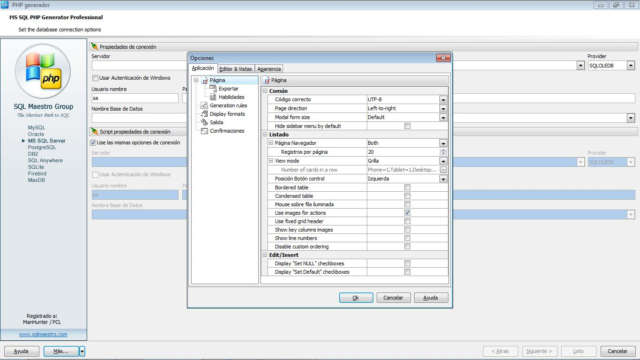The height and width of the screenshot is (360, 640).
Task: Uncheck Use images for actions
Action: [x=407, y=213]
